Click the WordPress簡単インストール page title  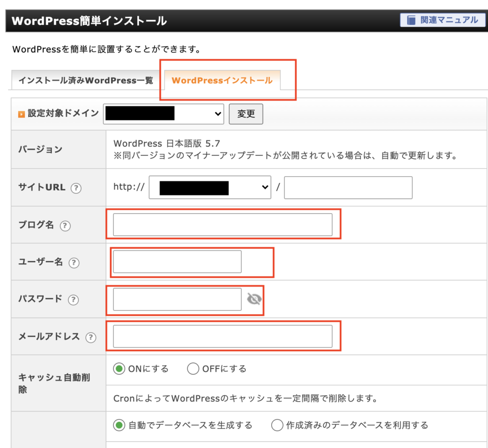(x=89, y=21)
